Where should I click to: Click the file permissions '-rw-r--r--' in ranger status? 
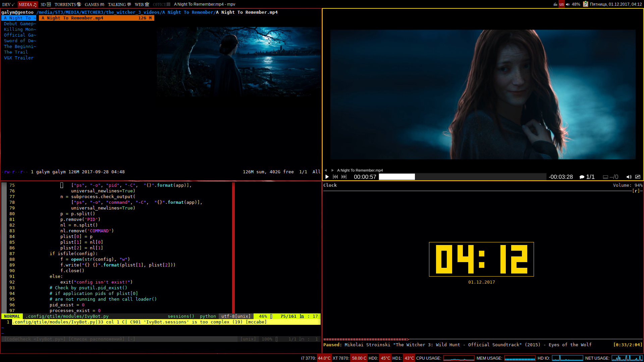[15, 172]
